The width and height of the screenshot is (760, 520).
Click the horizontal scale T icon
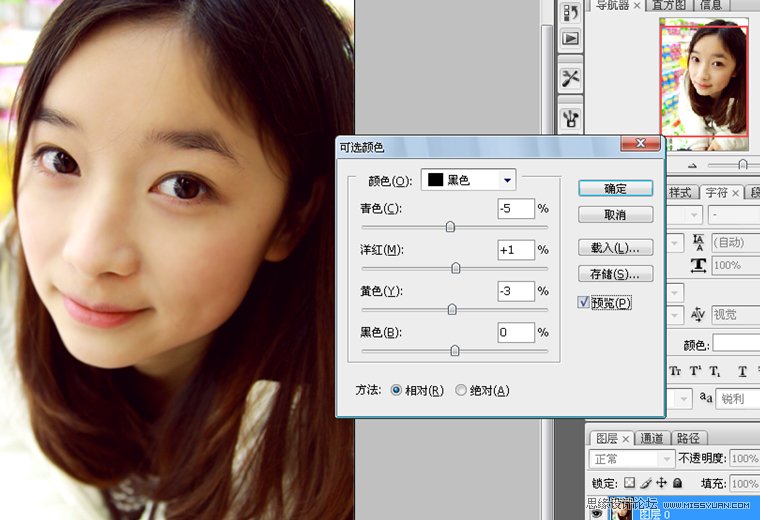[x=698, y=265]
